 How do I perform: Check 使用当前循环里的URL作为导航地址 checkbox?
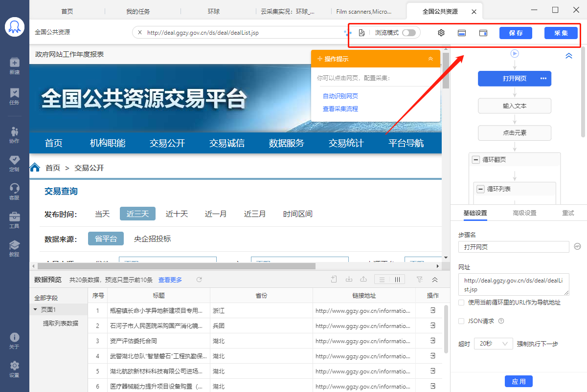tap(461, 303)
